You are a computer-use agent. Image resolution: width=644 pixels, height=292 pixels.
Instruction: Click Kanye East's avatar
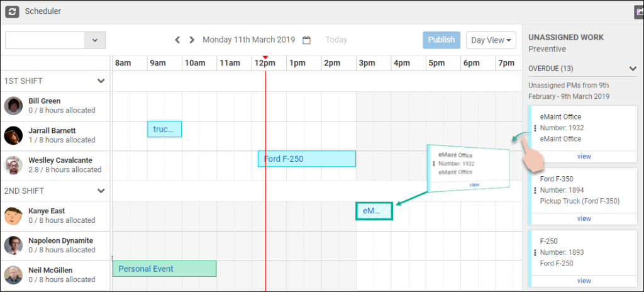pos(13,215)
